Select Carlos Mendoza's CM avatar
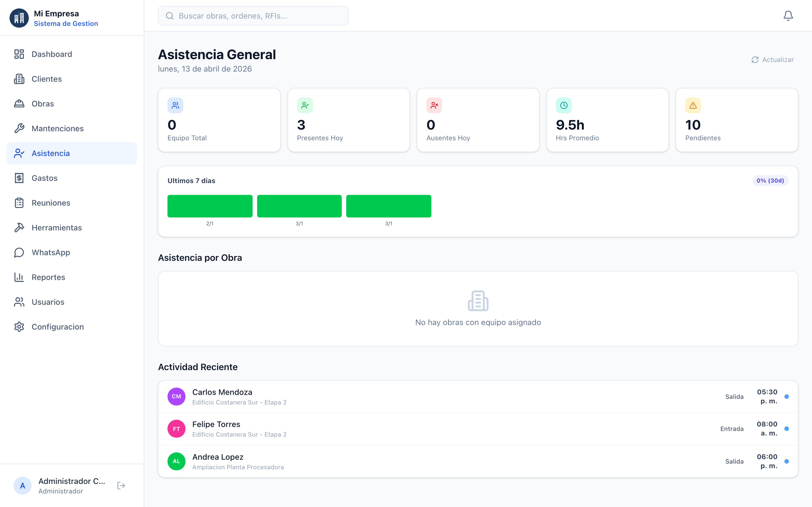The width and height of the screenshot is (812, 507). (x=176, y=396)
